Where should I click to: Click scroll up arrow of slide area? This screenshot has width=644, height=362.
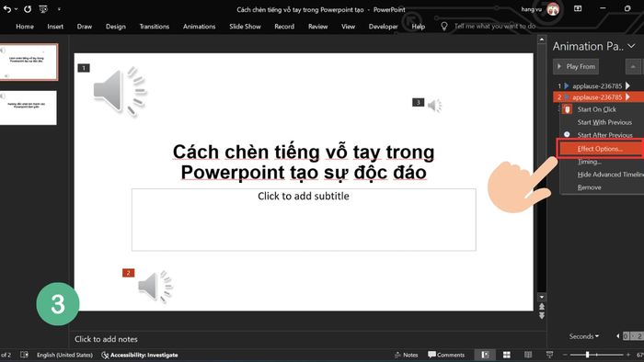[541, 40]
